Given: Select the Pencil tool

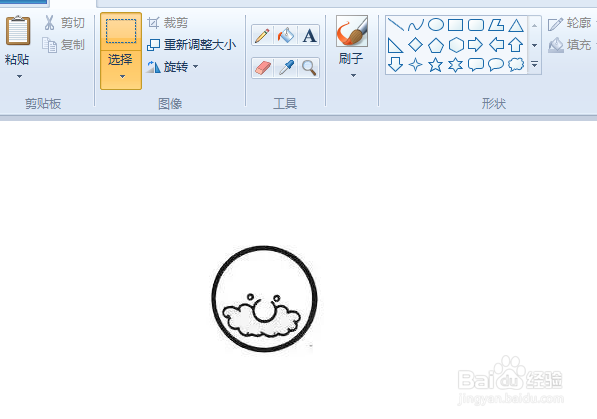Looking at the screenshot, I should pos(262,35).
